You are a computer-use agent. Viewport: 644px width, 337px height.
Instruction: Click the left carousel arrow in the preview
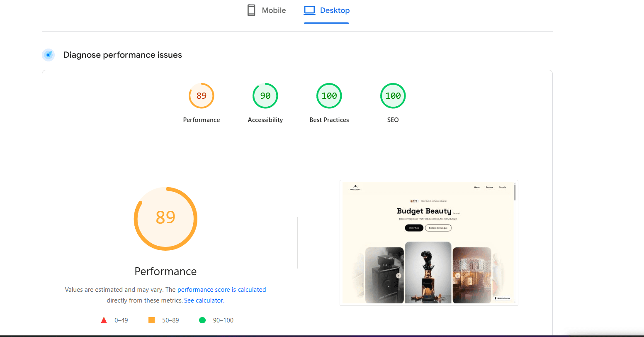click(399, 275)
